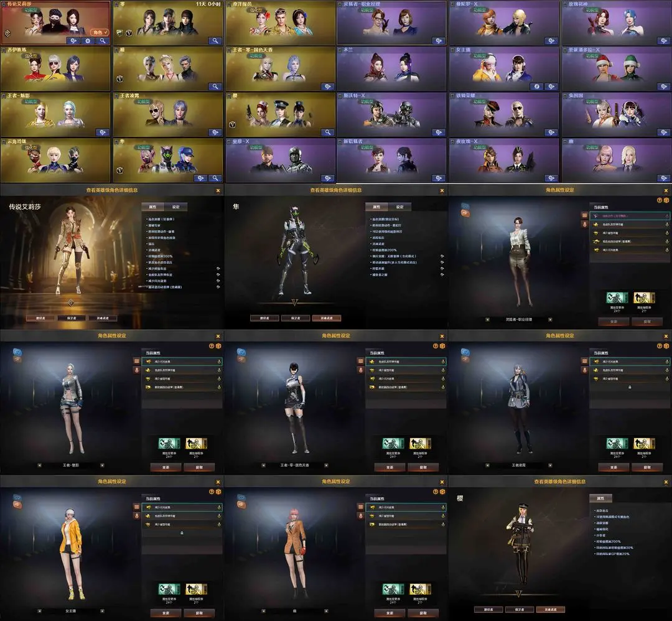This screenshot has width=672, height=621.
Task: Click 变更 button in 王者凌霄 attribute panel
Action: pos(614,467)
